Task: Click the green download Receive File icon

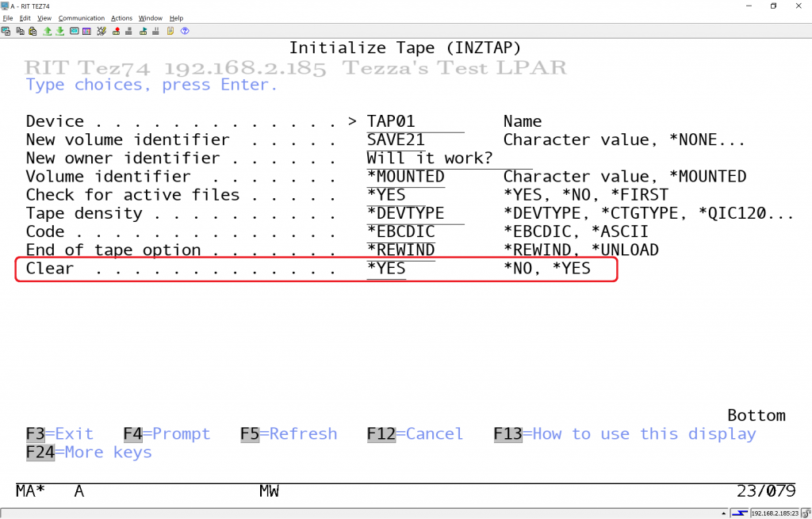Action: (x=60, y=32)
